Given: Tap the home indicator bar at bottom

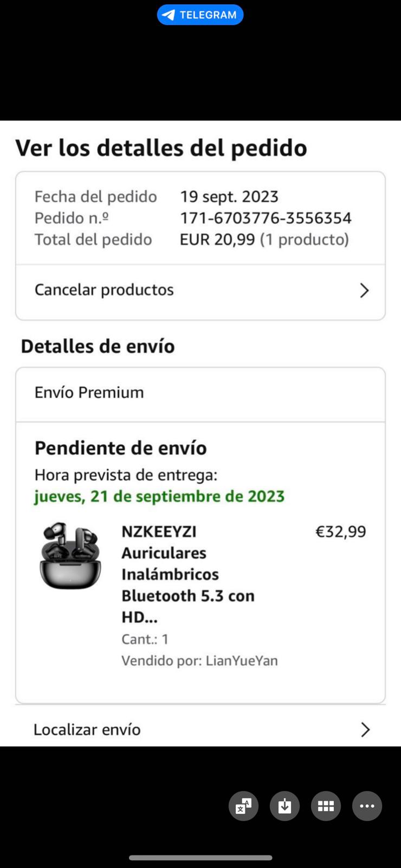Looking at the screenshot, I should [x=200, y=858].
